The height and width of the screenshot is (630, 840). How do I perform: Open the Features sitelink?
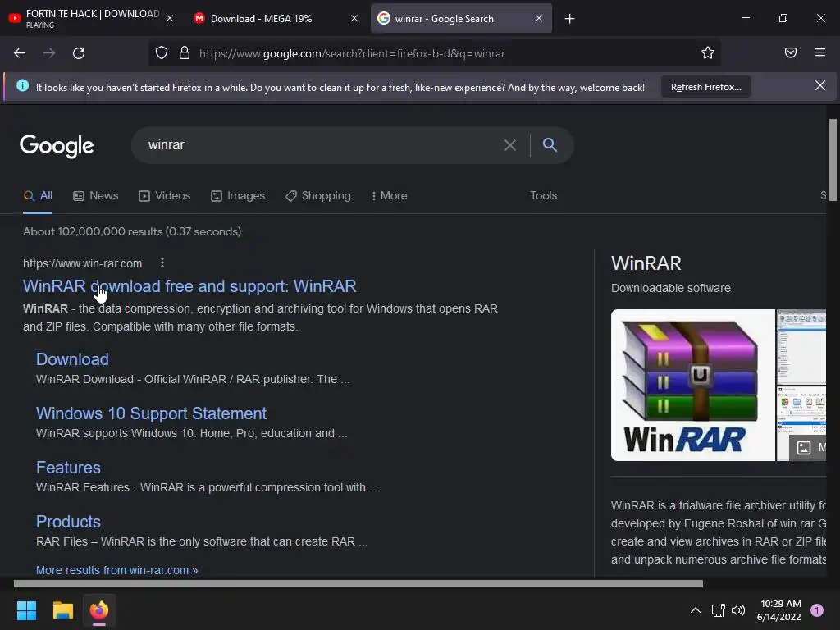[x=68, y=467]
